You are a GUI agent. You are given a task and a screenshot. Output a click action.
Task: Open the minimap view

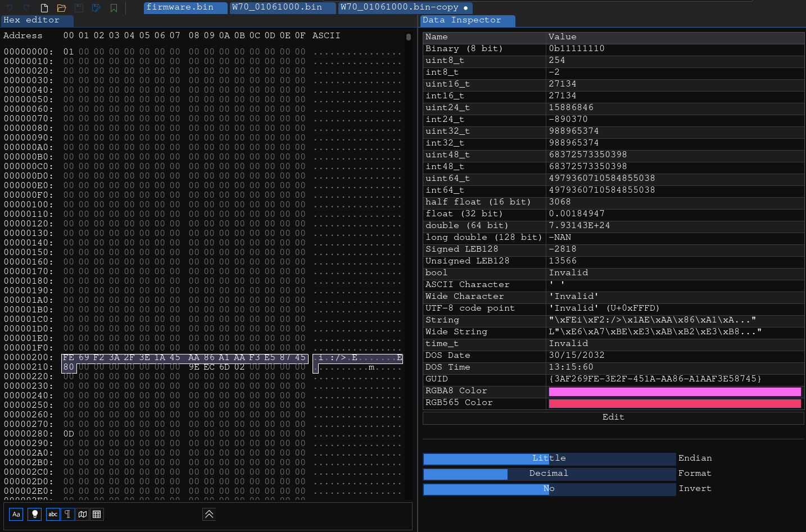pyautogui.click(x=82, y=514)
